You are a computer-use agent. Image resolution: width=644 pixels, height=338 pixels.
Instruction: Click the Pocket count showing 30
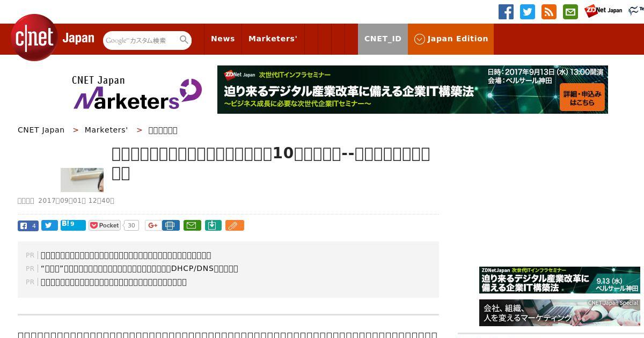(x=131, y=226)
